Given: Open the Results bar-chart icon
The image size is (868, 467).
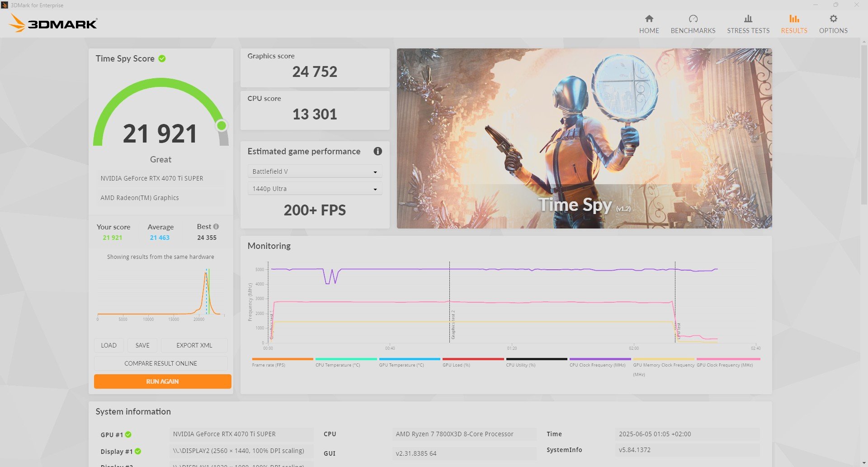Looking at the screenshot, I should click(794, 19).
